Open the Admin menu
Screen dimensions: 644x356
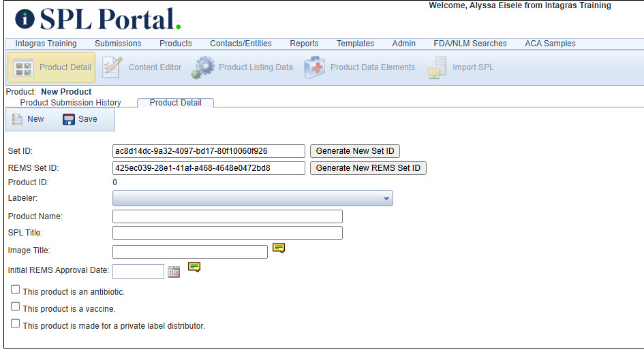point(403,44)
